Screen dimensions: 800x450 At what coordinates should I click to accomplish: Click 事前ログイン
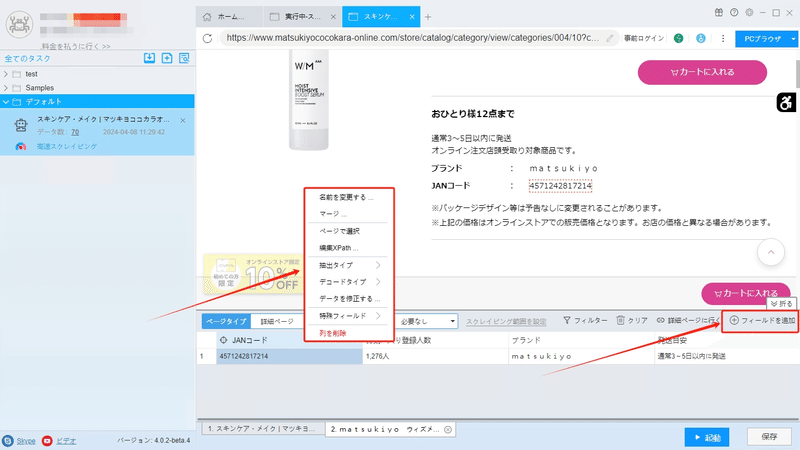[644, 38]
